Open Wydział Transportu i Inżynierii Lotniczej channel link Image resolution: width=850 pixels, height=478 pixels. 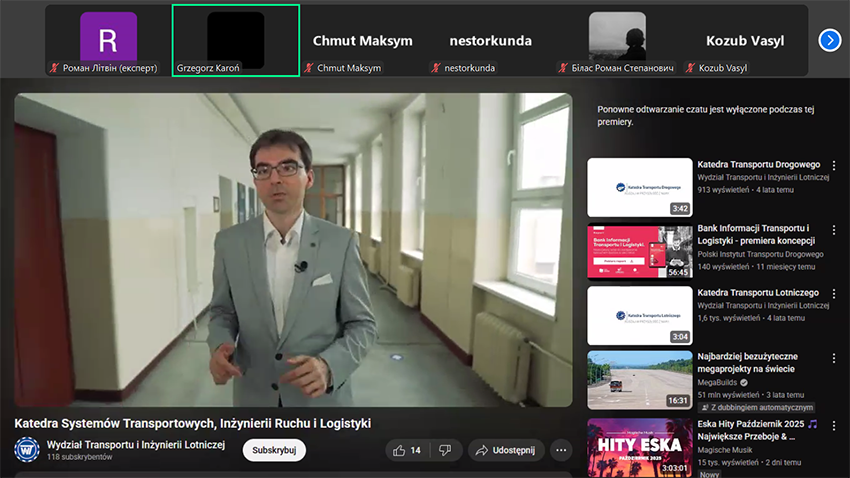(x=136, y=444)
